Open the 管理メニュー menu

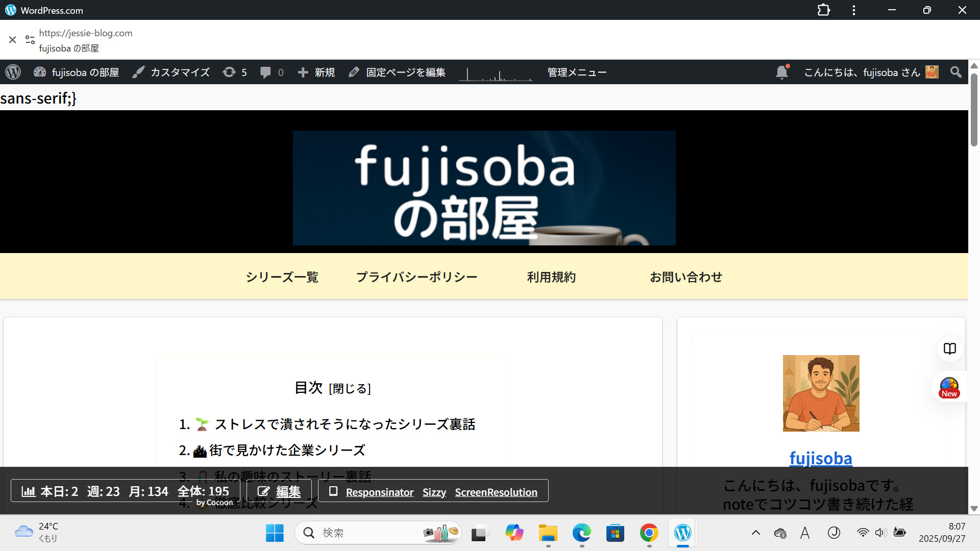click(x=577, y=72)
